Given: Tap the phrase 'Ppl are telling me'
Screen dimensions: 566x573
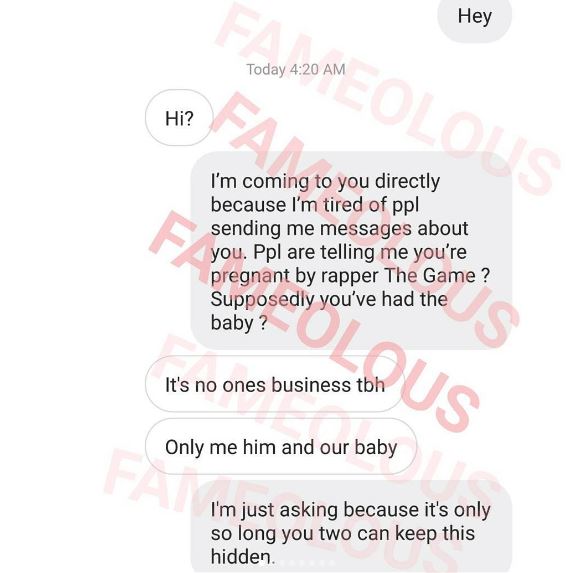Looking at the screenshot, I should tap(330, 252).
